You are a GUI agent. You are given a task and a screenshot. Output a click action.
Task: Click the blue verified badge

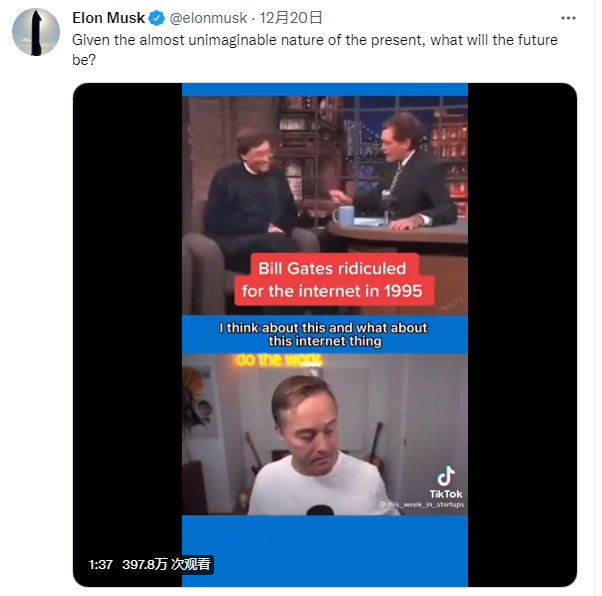click(157, 19)
